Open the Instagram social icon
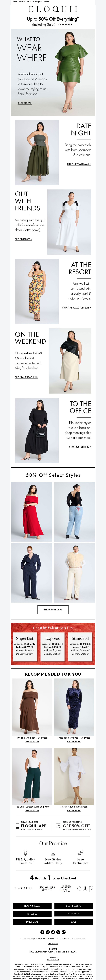 click(47, 932)
